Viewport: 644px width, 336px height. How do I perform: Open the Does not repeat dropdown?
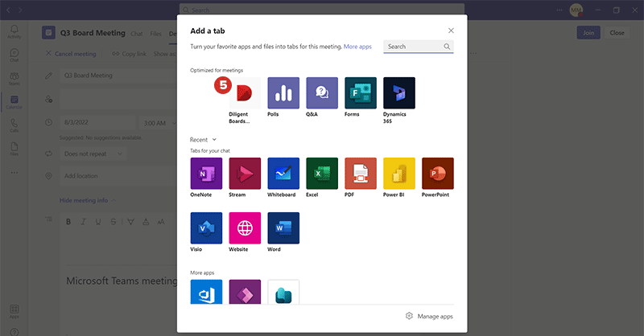click(x=93, y=153)
